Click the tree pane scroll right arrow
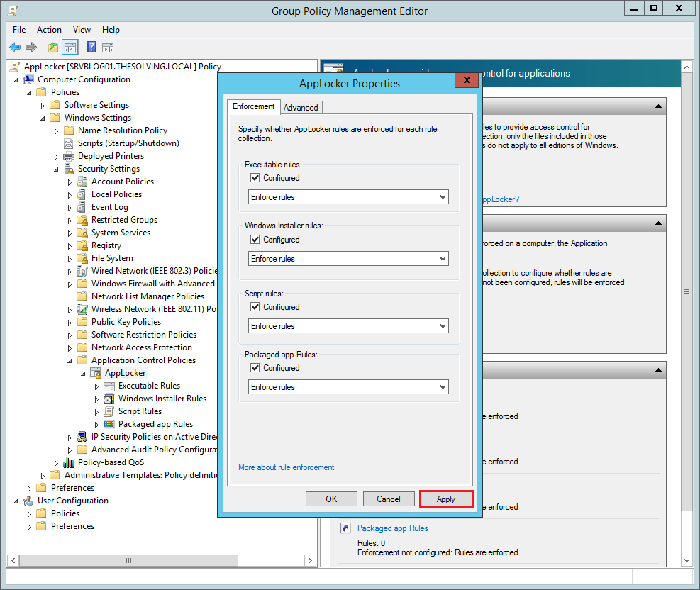The height and width of the screenshot is (590, 700). coord(310,560)
